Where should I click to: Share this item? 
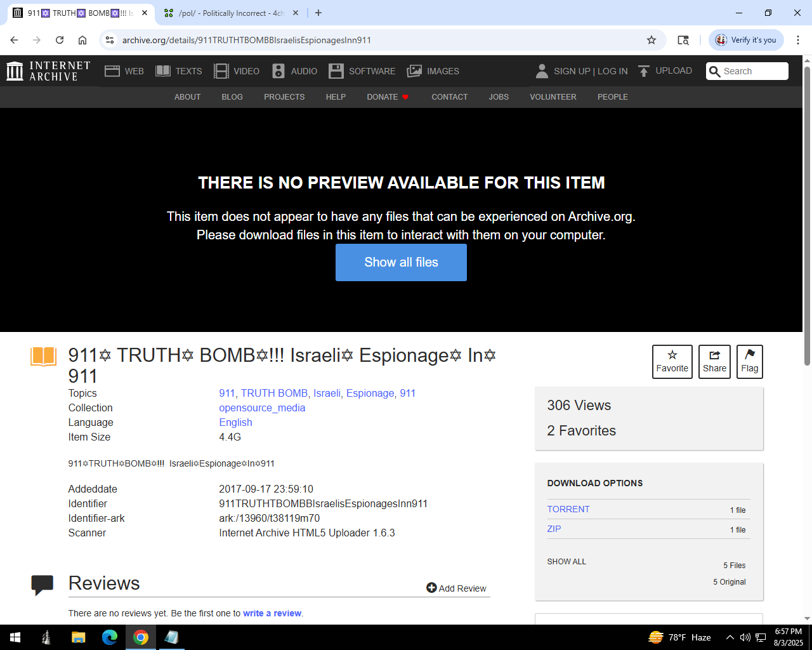coord(714,362)
